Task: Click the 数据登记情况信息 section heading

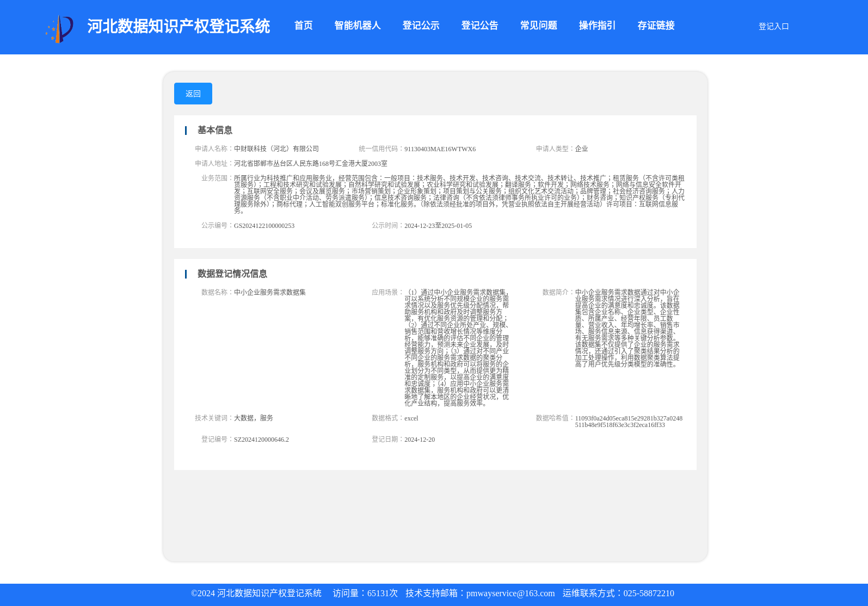Action: 232,274
